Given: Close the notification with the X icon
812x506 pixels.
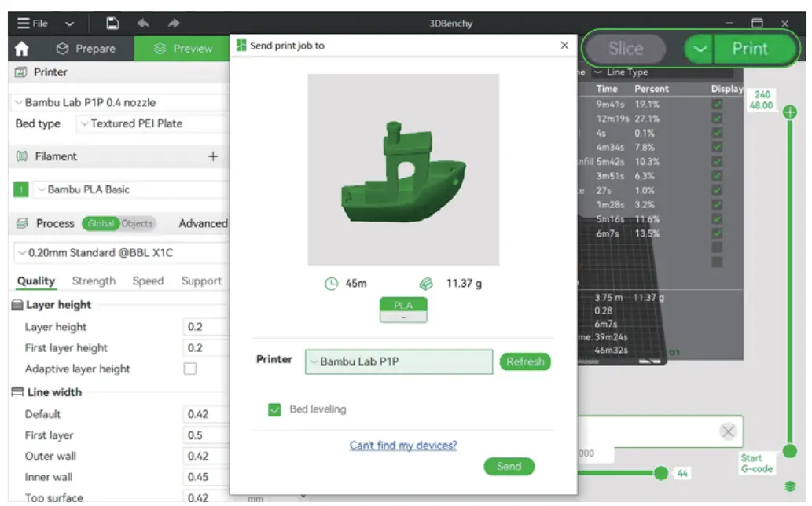Looking at the screenshot, I should (728, 431).
